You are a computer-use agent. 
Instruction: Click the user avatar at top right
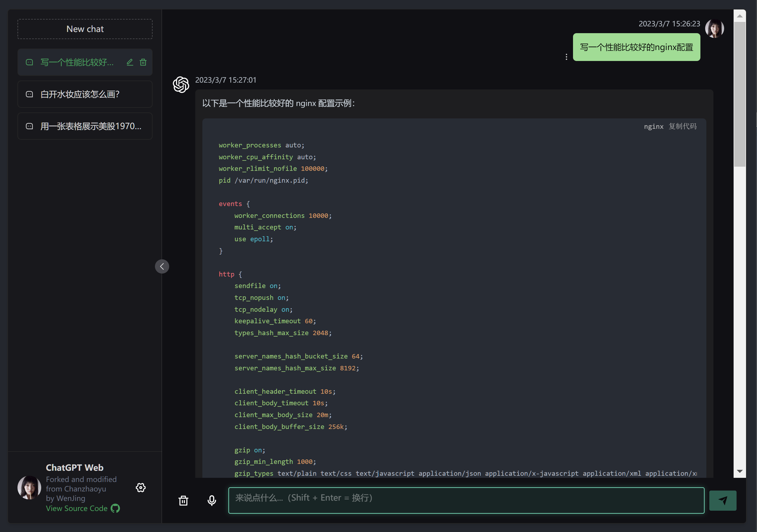tap(714, 28)
